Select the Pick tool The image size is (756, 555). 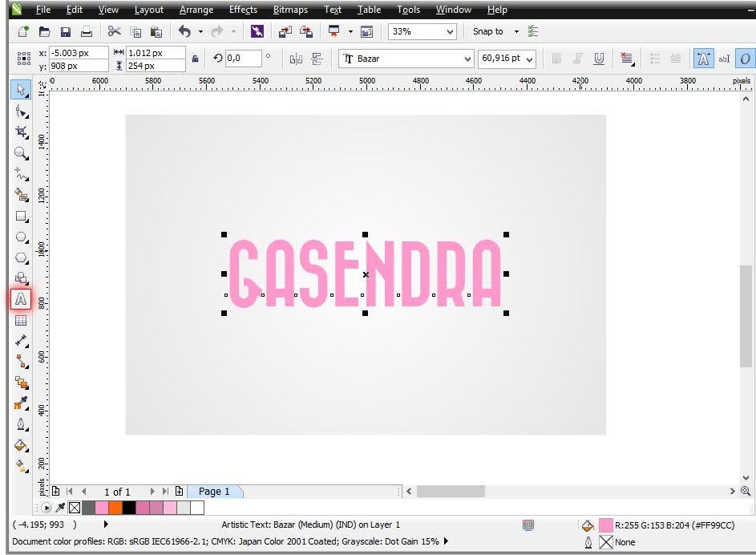[x=21, y=90]
